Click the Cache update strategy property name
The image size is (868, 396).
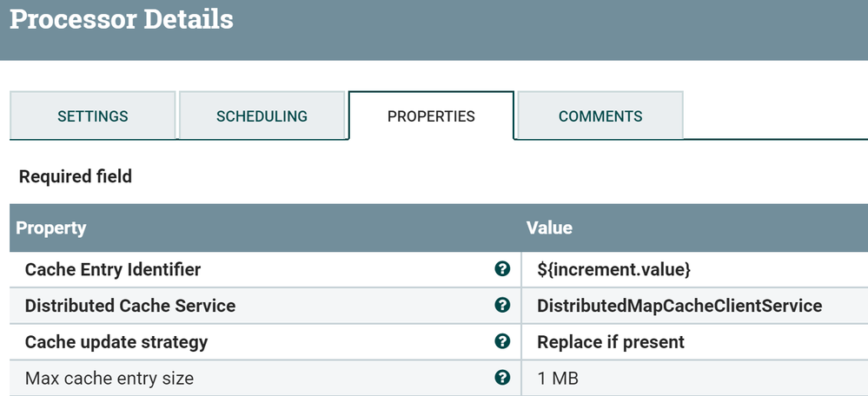116,342
